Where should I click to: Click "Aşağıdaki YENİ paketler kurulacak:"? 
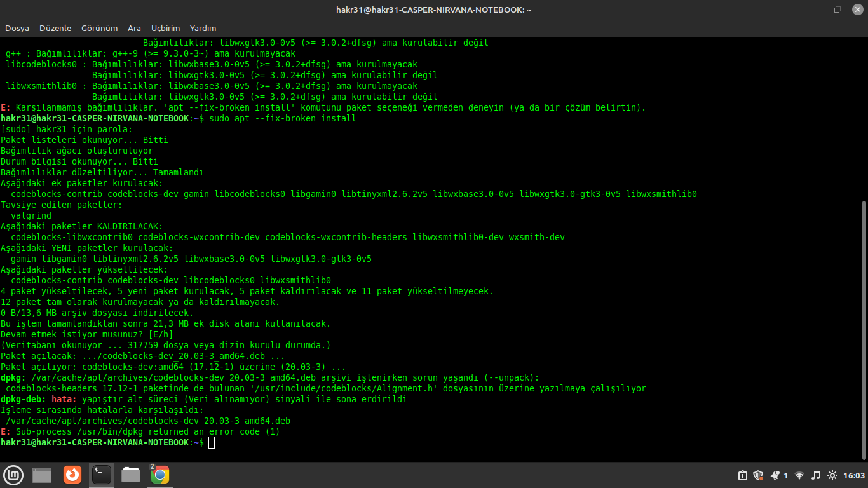click(x=87, y=248)
